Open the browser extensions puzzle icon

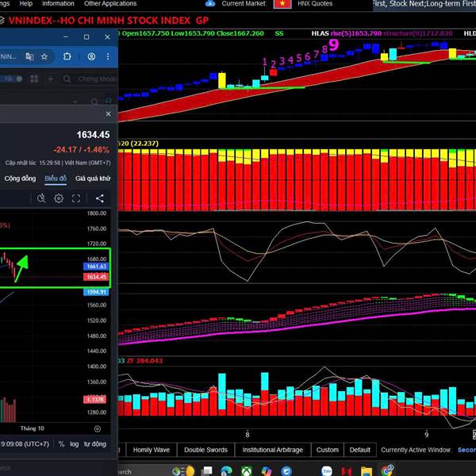point(67,57)
